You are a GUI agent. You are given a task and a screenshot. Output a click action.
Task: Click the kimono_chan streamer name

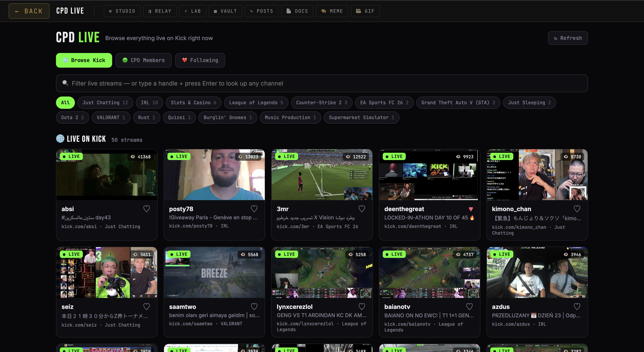[x=511, y=209]
